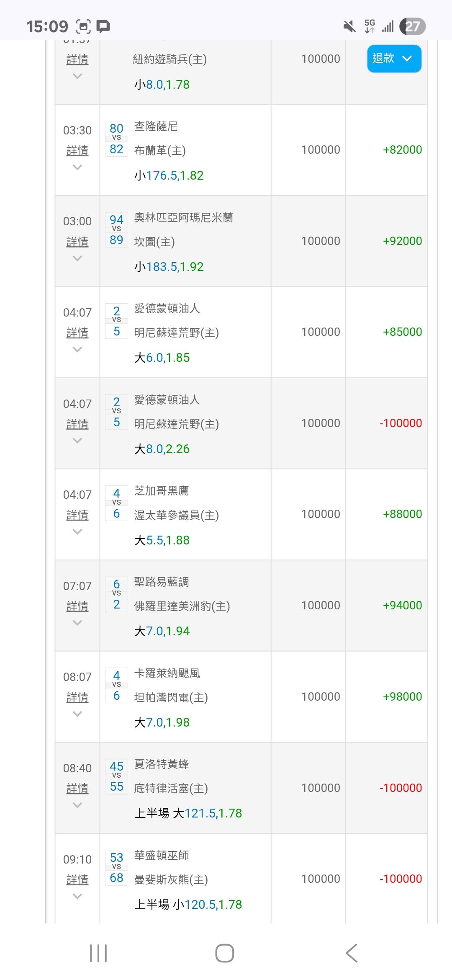
Task: Open 詳情 link for 卡羅萊納颶風 match
Action: click(77, 697)
